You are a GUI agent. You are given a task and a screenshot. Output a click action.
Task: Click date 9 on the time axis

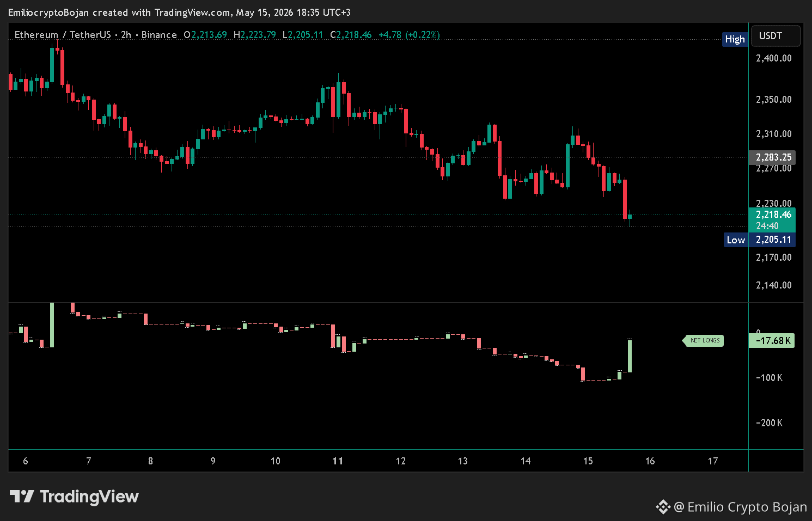213,461
